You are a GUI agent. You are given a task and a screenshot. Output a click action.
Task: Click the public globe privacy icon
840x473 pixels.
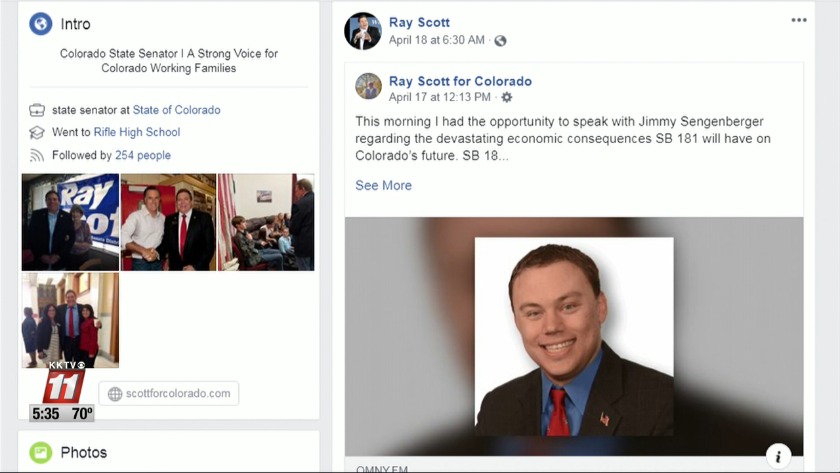coord(500,41)
